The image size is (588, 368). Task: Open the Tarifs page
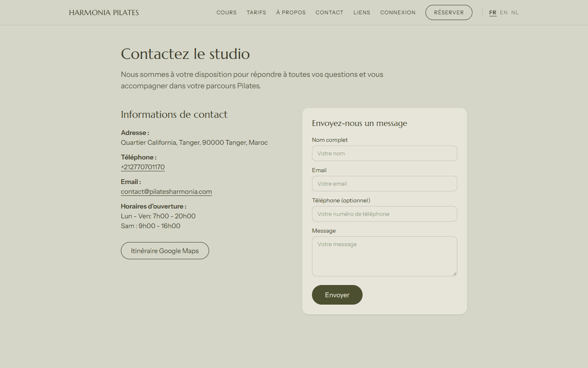click(256, 13)
